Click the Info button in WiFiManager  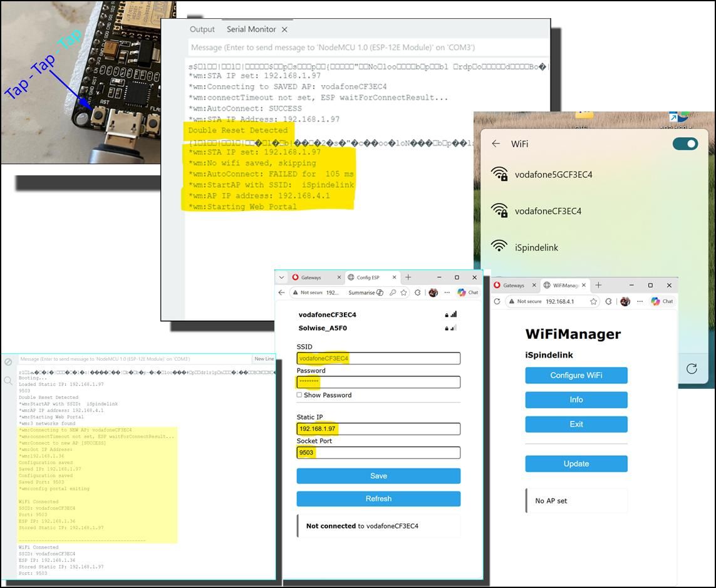576,400
